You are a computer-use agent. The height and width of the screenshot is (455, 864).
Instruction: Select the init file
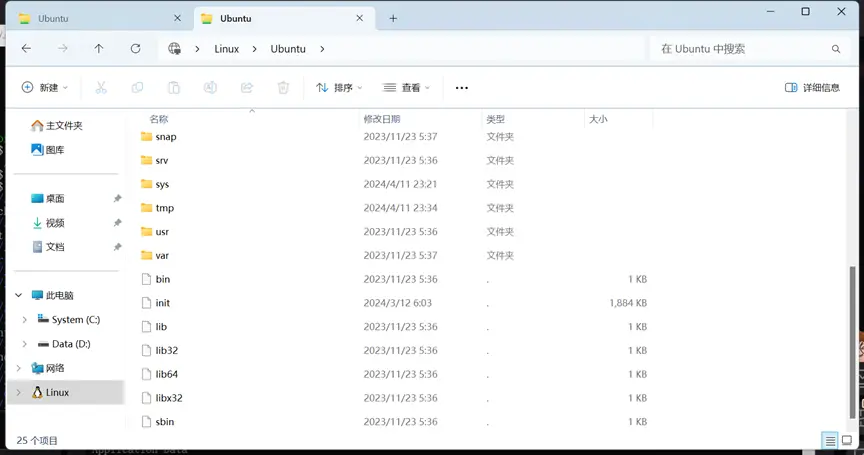162,303
